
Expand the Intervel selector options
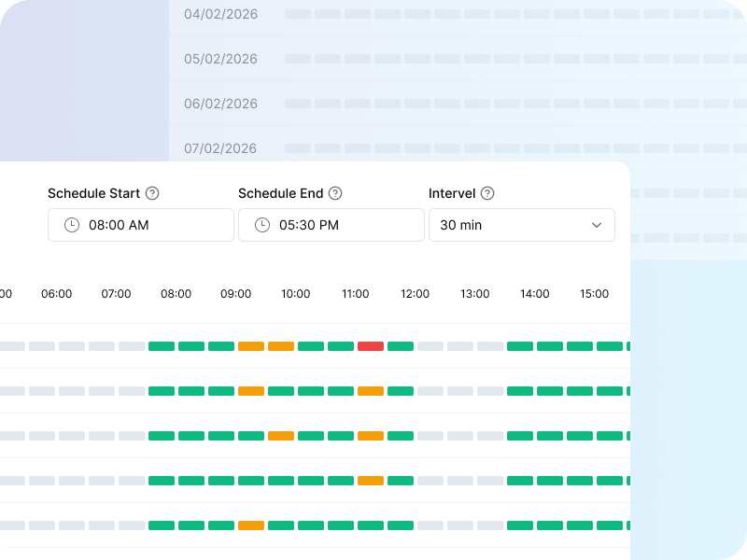522,225
